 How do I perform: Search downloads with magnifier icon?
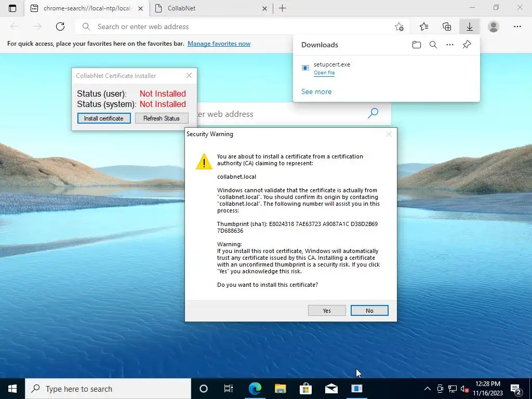[433, 45]
